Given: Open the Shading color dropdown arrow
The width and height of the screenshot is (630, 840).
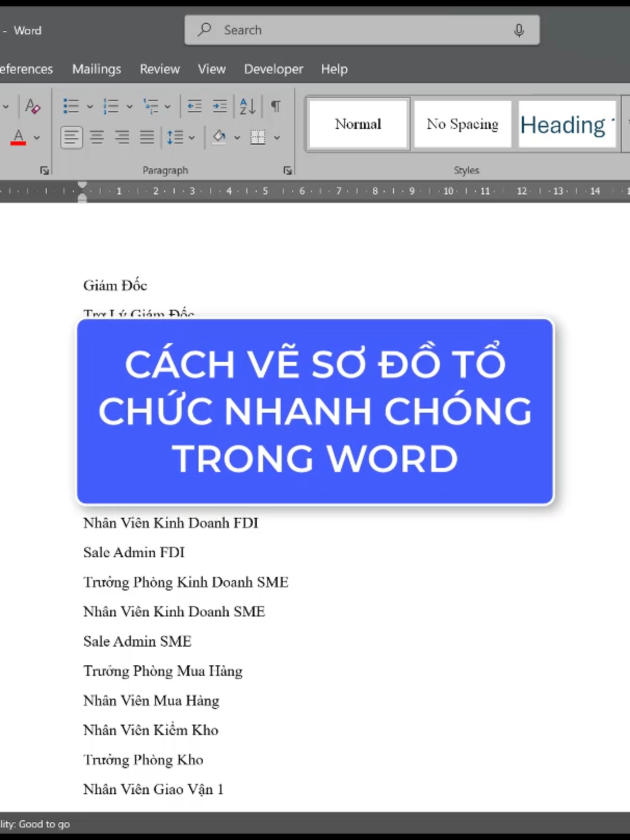Looking at the screenshot, I should [x=237, y=138].
